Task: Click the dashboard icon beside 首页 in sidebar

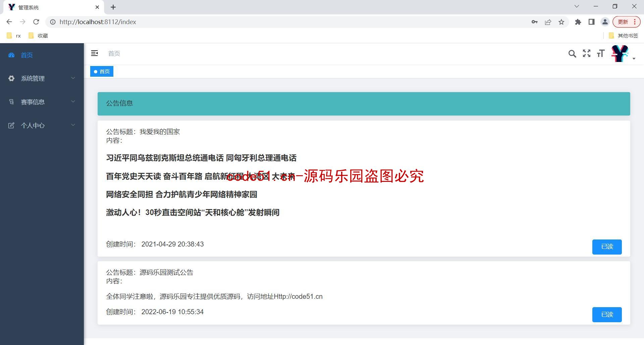Action: coord(11,55)
